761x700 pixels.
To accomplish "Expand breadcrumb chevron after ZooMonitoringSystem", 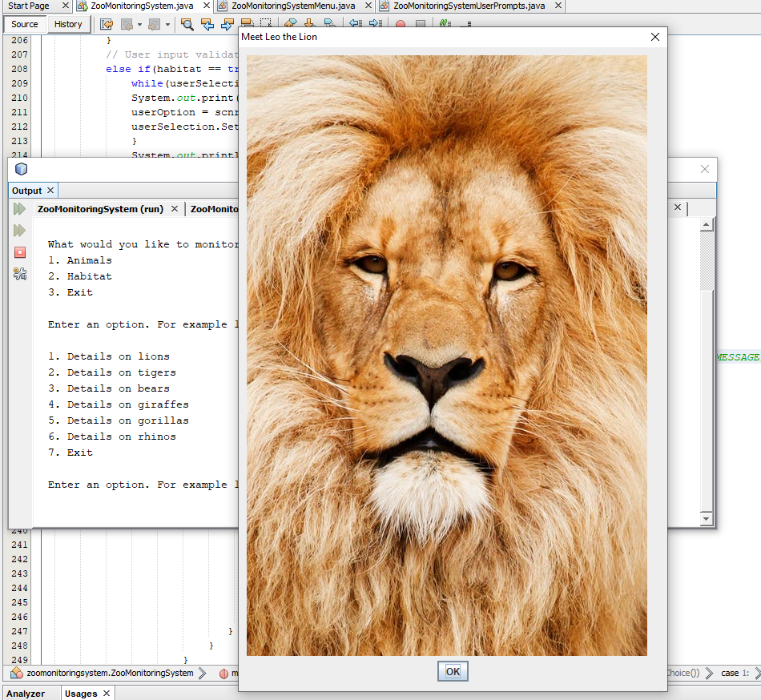I will pos(203,673).
